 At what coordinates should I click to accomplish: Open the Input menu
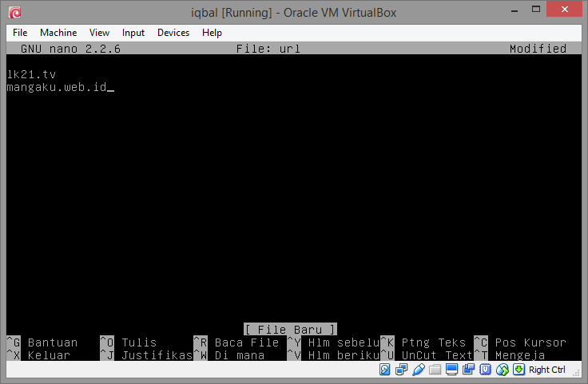click(133, 33)
